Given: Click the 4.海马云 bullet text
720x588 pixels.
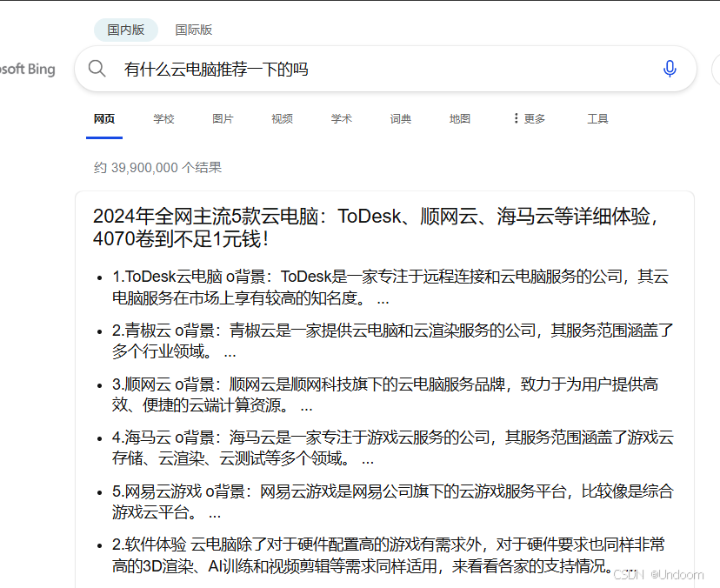Looking at the screenshot, I should tap(392, 448).
